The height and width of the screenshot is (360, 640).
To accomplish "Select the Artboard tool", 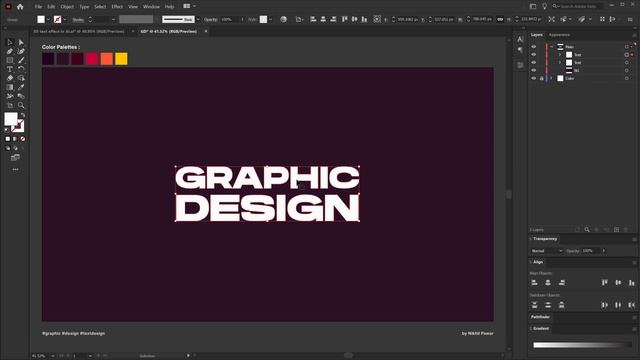I will [10, 105].
